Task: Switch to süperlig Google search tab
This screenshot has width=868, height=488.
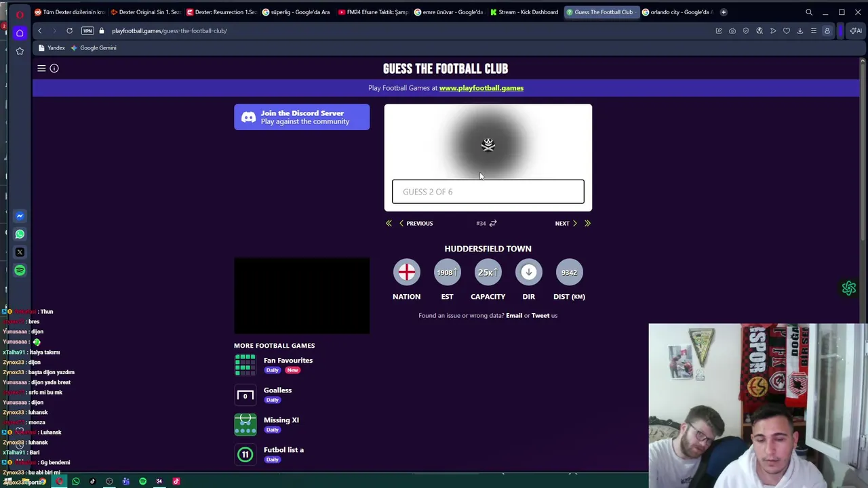Action: coord(297,12)
